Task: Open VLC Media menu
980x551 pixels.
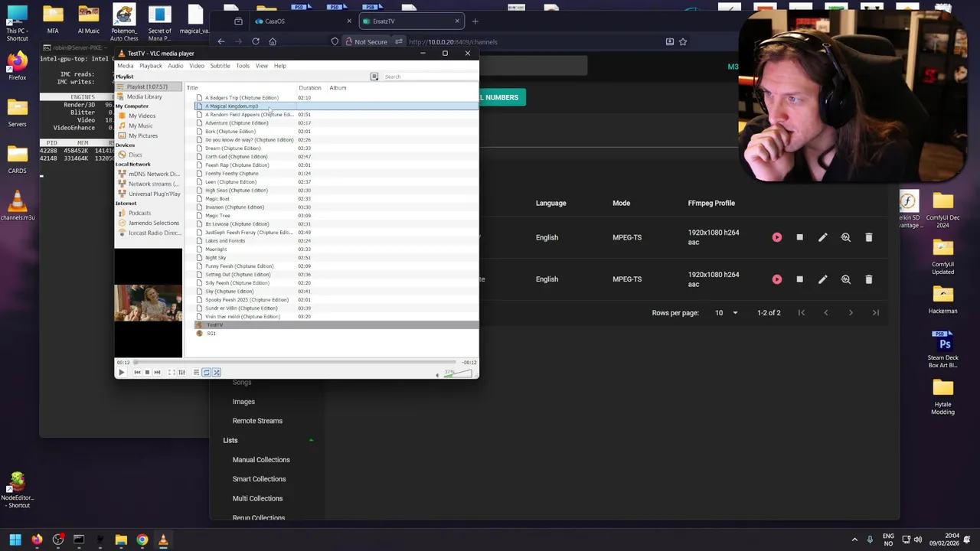Action: click(125, 66)
